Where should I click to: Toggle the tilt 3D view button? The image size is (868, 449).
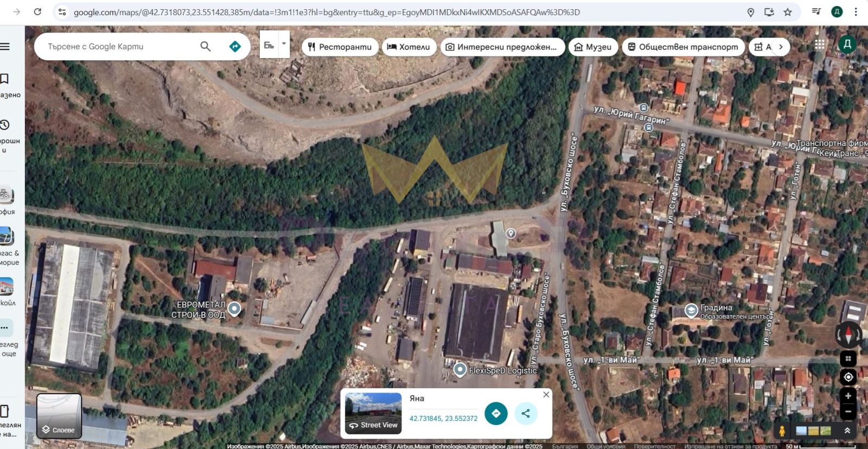pyautogui.click(x=848, y=358)
